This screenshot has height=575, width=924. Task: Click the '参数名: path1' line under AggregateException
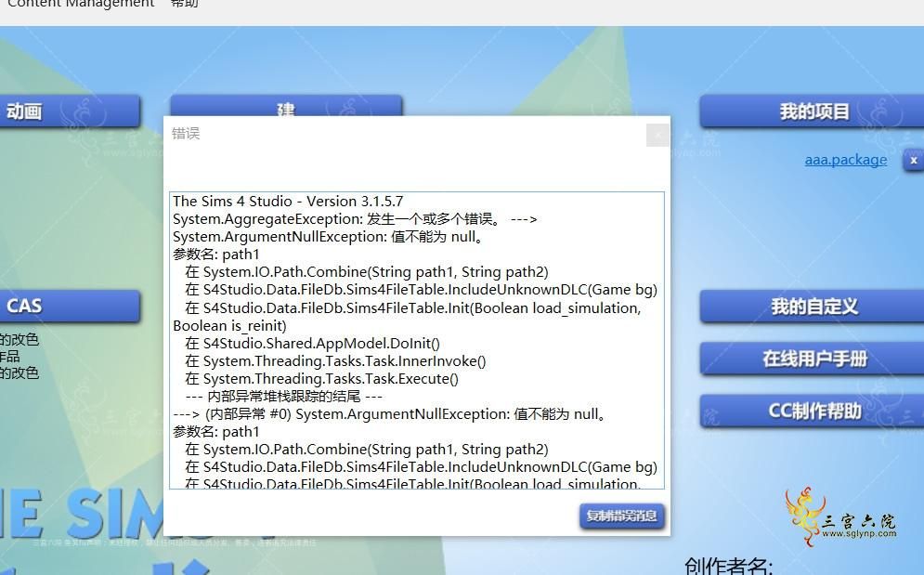tap(216, 255)
